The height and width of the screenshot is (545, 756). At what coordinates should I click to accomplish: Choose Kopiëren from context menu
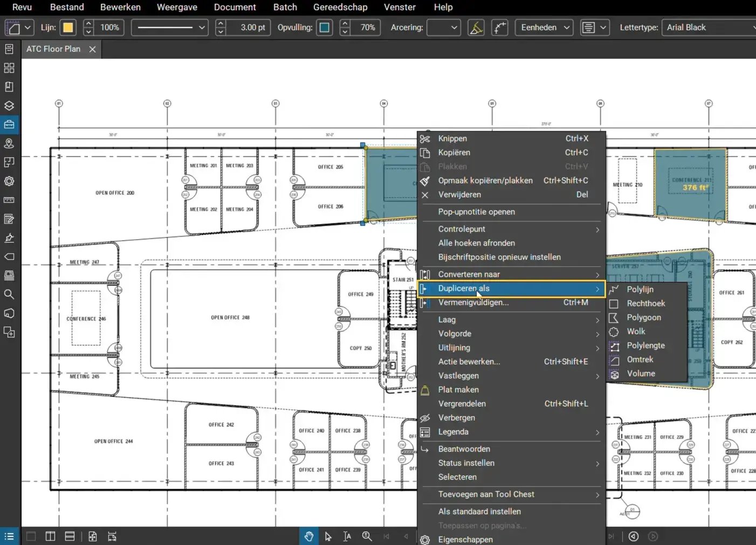coord(511,153)
